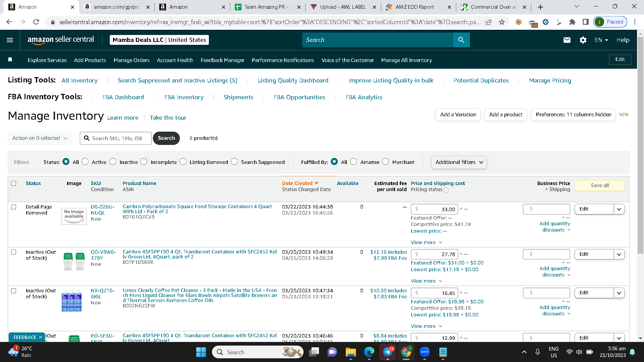
Task: Select Fulfilled By Merchant radio button
Action: click(385, 162)
